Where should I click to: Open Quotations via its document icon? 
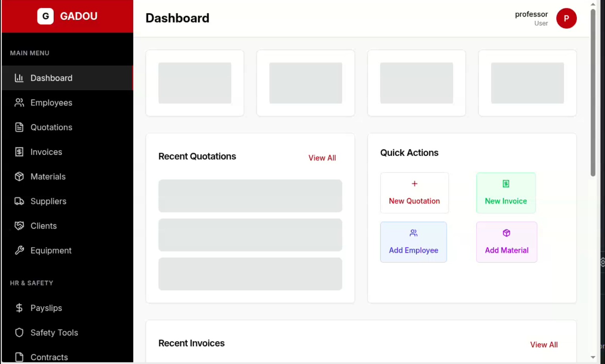(19, 127)
